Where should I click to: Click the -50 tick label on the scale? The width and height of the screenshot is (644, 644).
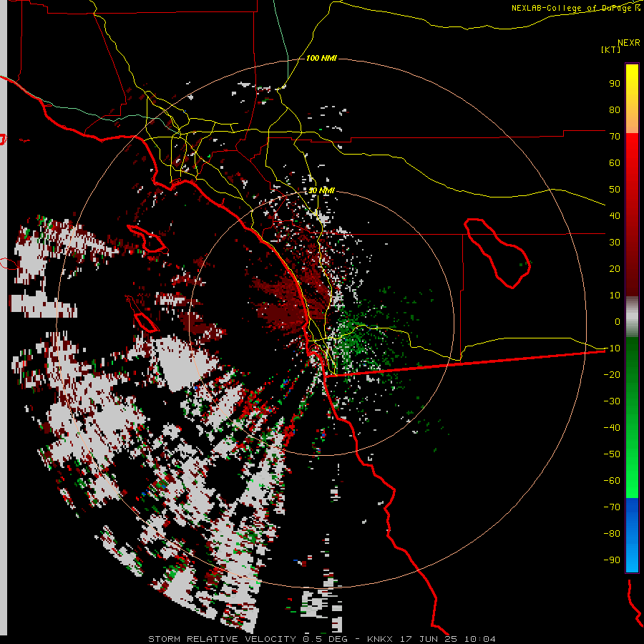tap(612, 454)
